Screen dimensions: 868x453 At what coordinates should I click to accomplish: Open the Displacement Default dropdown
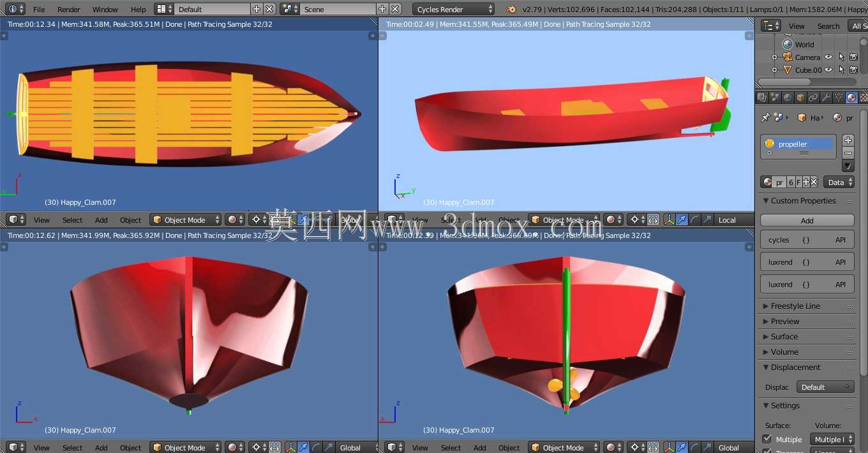(826, 387)
